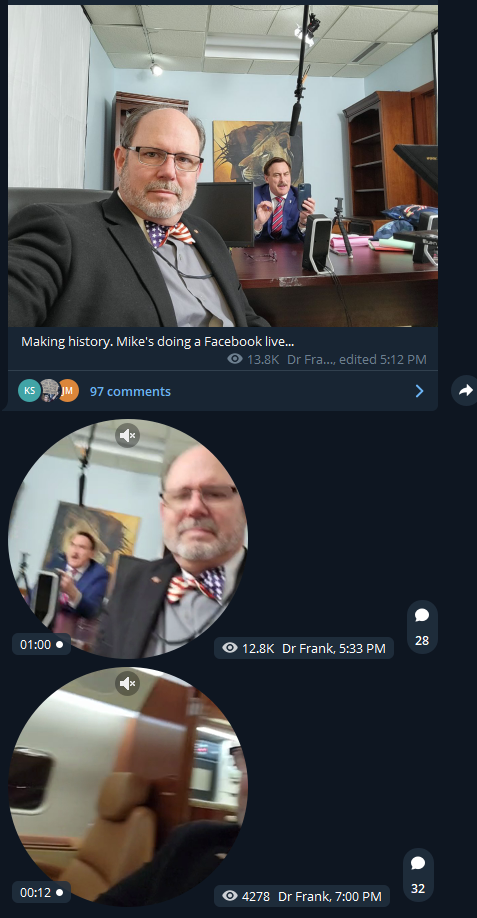Play the round video with bow tie man

coord(128,539)
